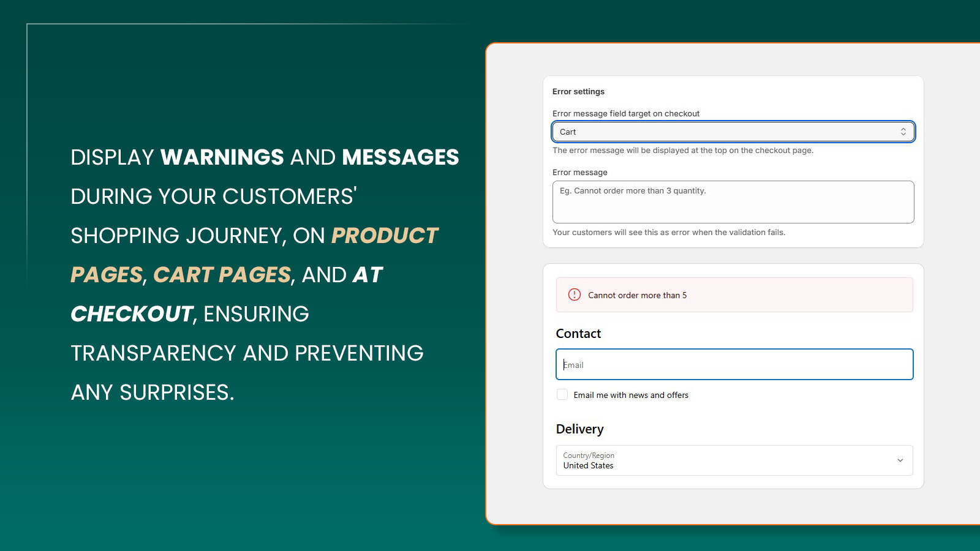Click the red warning icon in error banner
Screen dimensions: 980x551
(x=575, y=294)
